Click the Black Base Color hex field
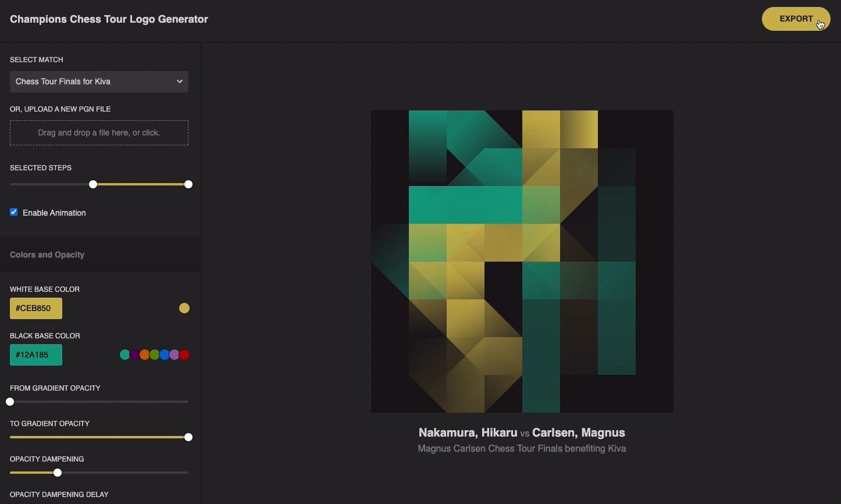Screen dimensions: 841x504 pos(36,355)
